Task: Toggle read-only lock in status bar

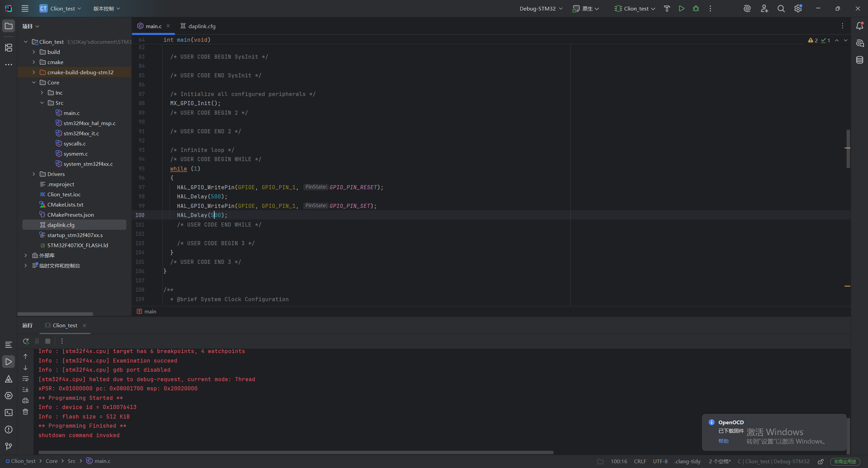Action: coord(821,462)
